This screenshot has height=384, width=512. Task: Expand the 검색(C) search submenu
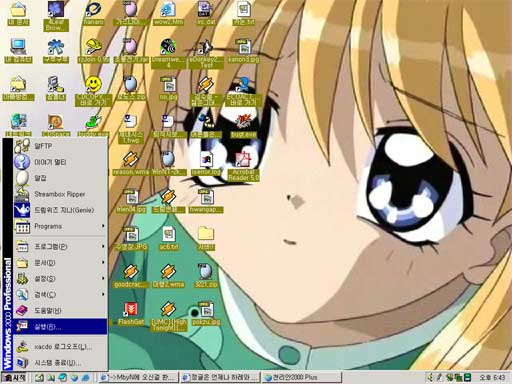pos(61,295)
